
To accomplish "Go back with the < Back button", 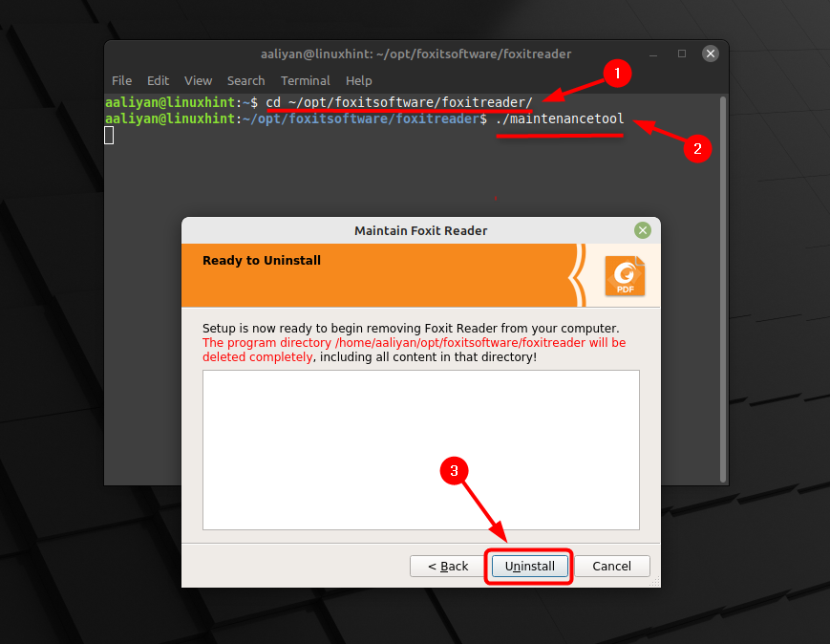I will 448,567.
